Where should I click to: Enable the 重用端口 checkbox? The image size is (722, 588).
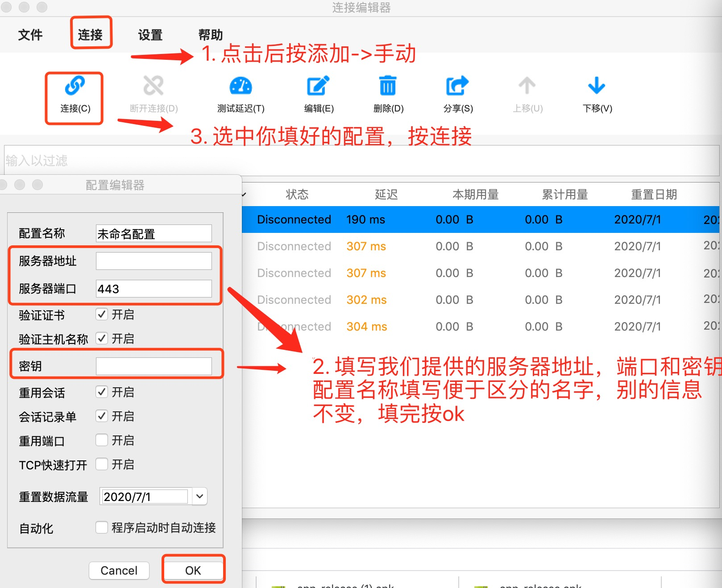coord(102,440)
